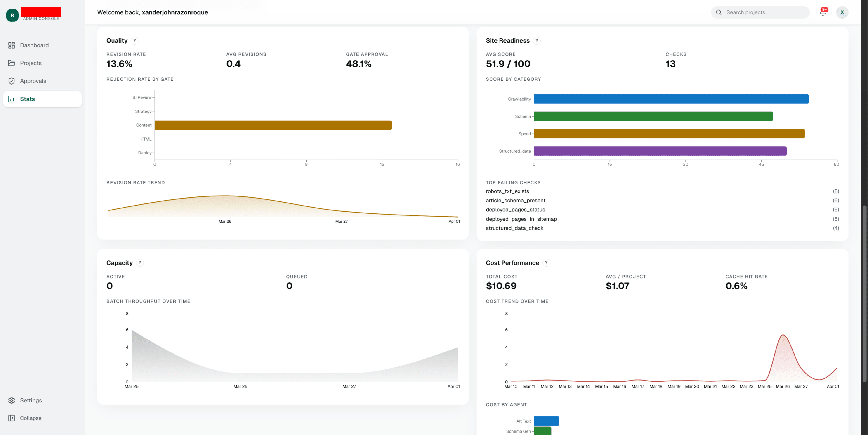Click the 0.4 avg revisions value
The image size is (868, 435).
(233, 64)
